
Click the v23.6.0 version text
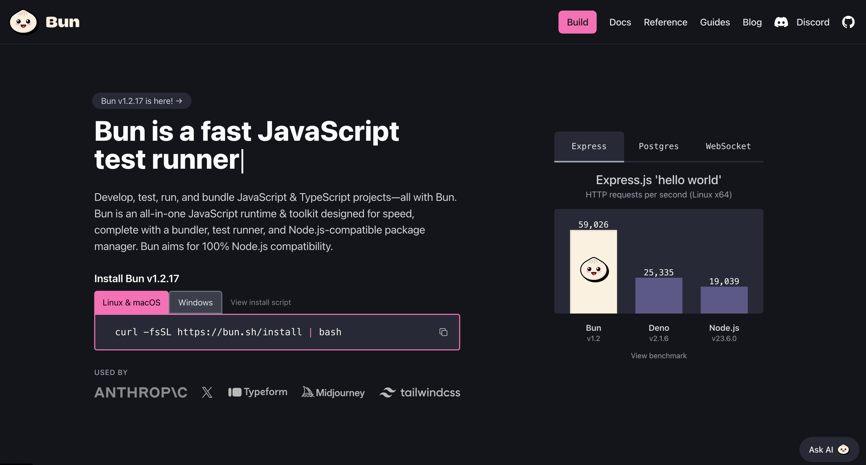click(x=724, y=339)
